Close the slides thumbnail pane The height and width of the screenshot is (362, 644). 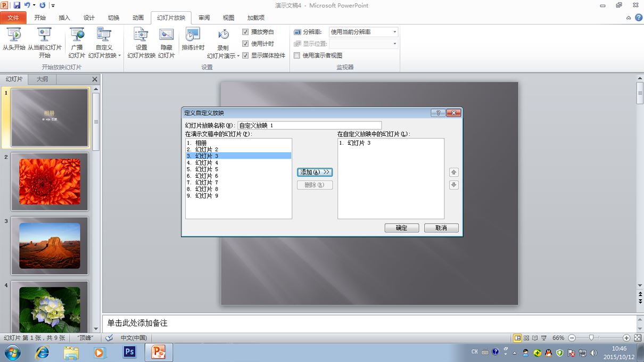pyautogui.click(x=95, y=79)
